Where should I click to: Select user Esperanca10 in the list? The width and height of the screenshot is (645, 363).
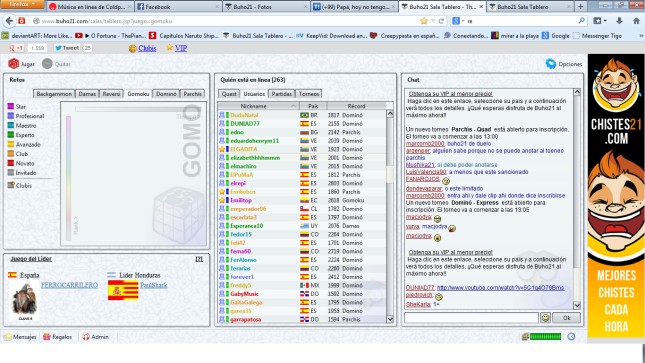tap(246, 226)
